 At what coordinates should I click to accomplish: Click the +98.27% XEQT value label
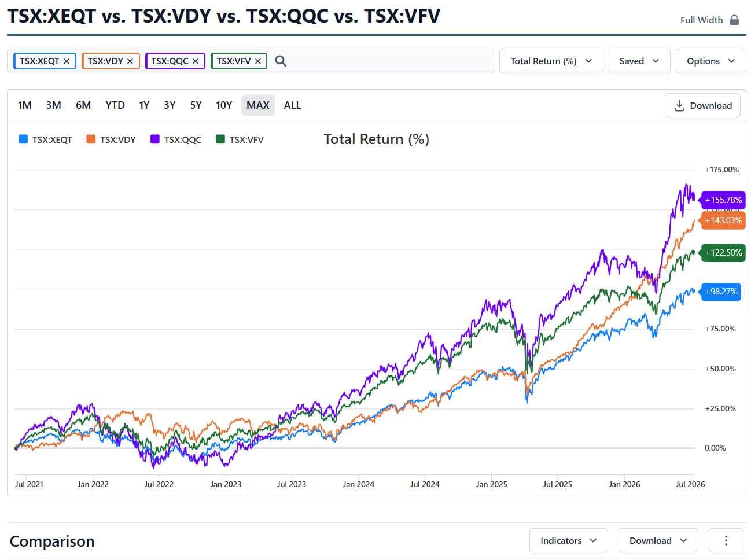tap(721, 292)
